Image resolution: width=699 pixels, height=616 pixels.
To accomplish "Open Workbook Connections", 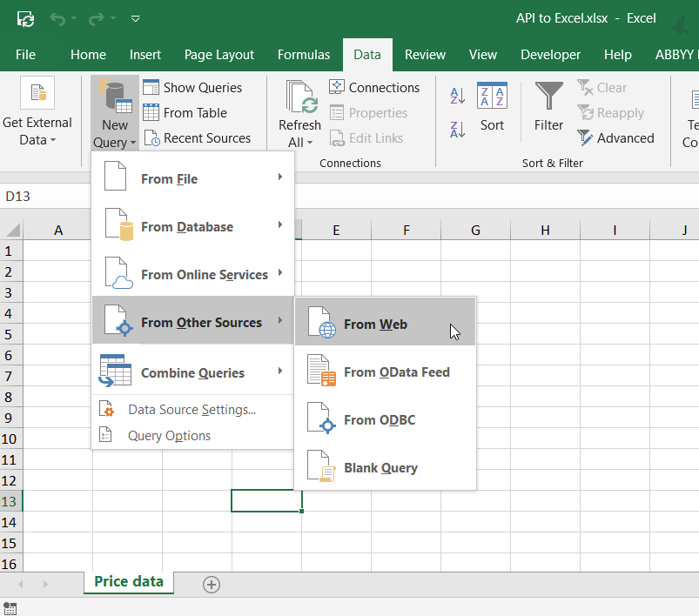I will (x=375, y=87).
